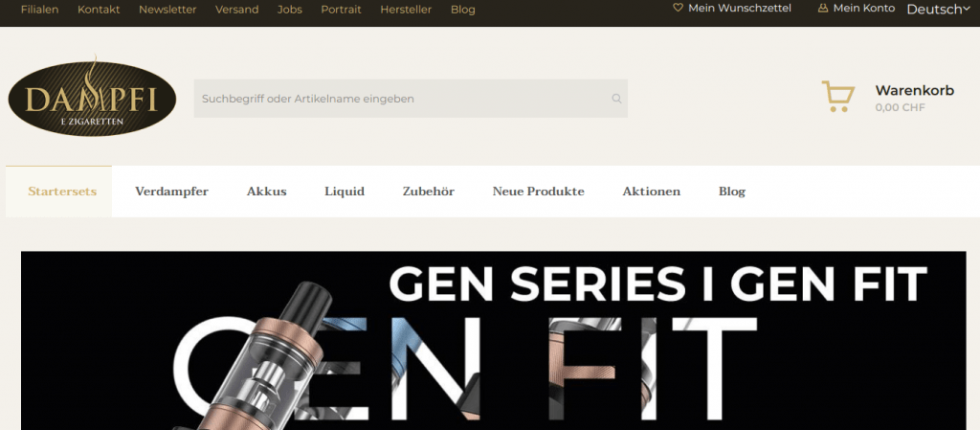Open the Liquid category
Viewport: 980px width, 430px height.
pos(345,192)
